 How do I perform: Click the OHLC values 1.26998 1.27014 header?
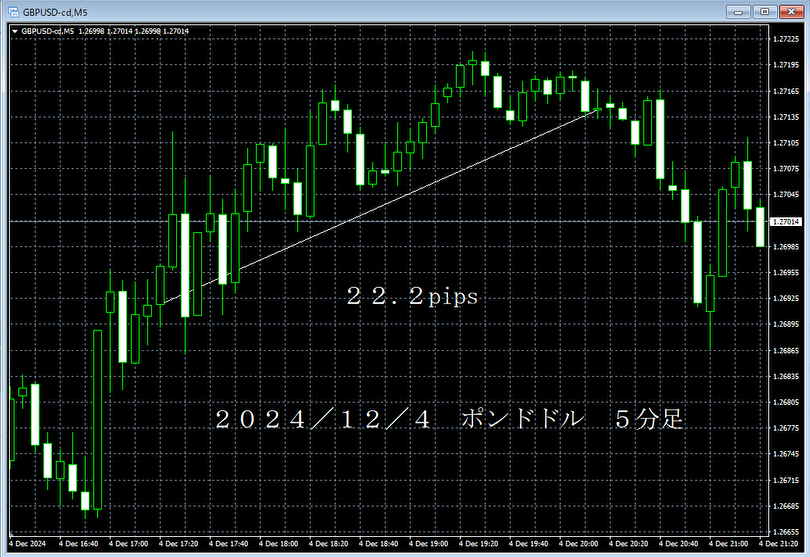(x=134, y=32)
